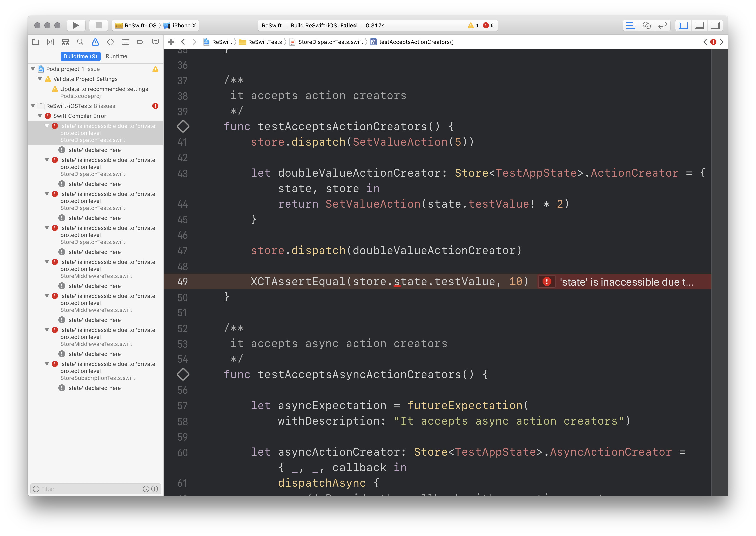The width and height of the screenshot is (756, 536).
Task: Choose the ReSwift-iOS scheme selector
Action: point(136,25)
